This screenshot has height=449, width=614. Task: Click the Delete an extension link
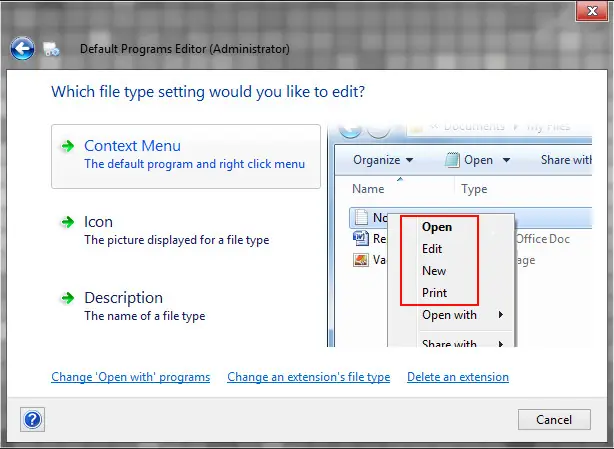pos(458,377)
